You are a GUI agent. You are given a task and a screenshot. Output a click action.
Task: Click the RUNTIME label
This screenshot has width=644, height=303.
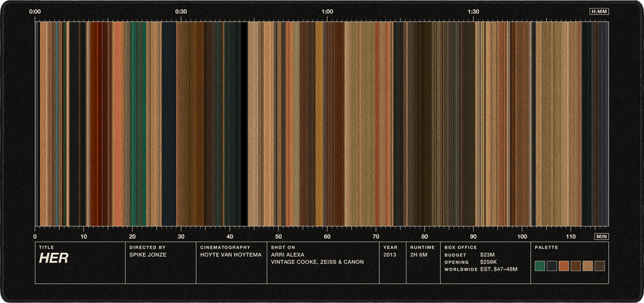pos(422,248)
